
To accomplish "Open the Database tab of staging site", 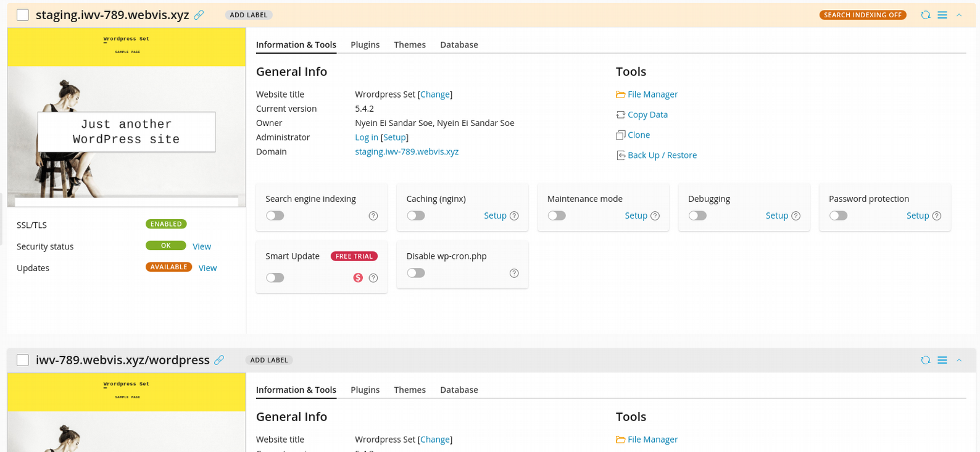I will pyautogui.click(x=459, y=44).
